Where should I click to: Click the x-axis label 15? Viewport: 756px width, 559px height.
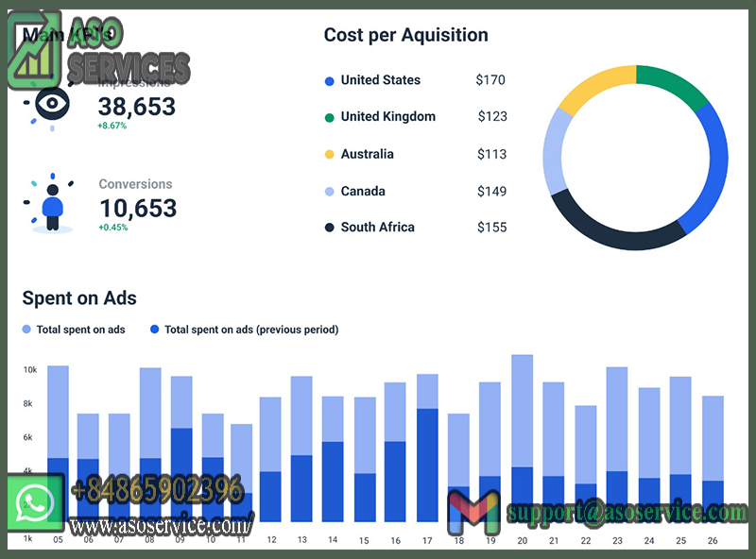click(x=364, y=541)
